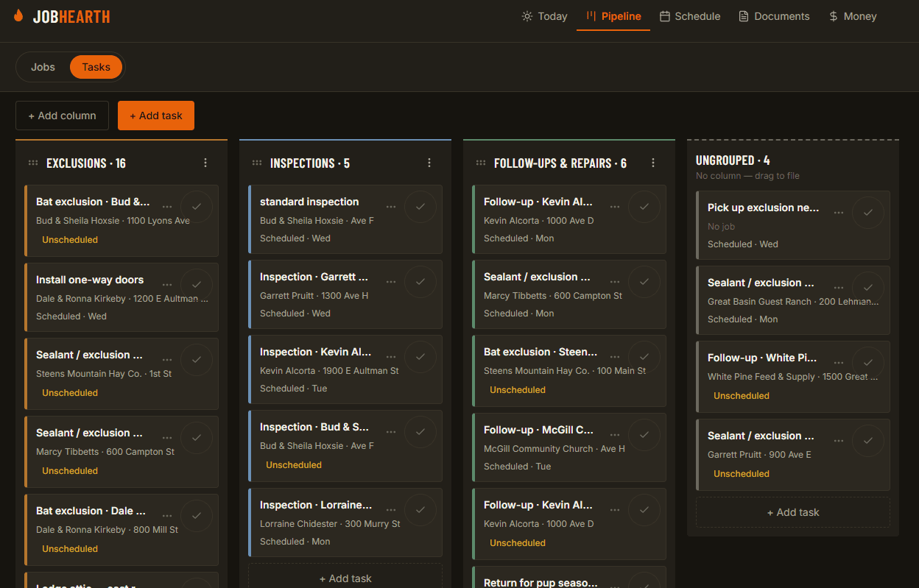Click the Exclusions · 16 column title
Screen dimensions: 919x588
pos(86,163)
